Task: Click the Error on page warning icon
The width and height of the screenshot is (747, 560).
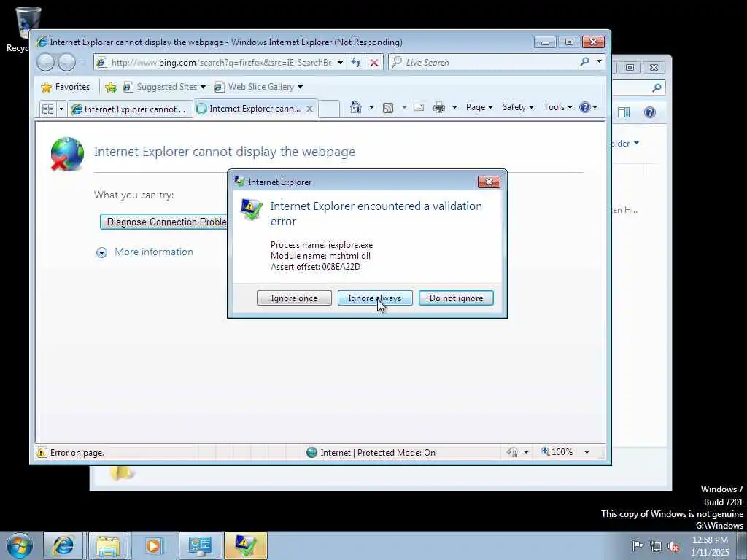Action: (42, 452)
